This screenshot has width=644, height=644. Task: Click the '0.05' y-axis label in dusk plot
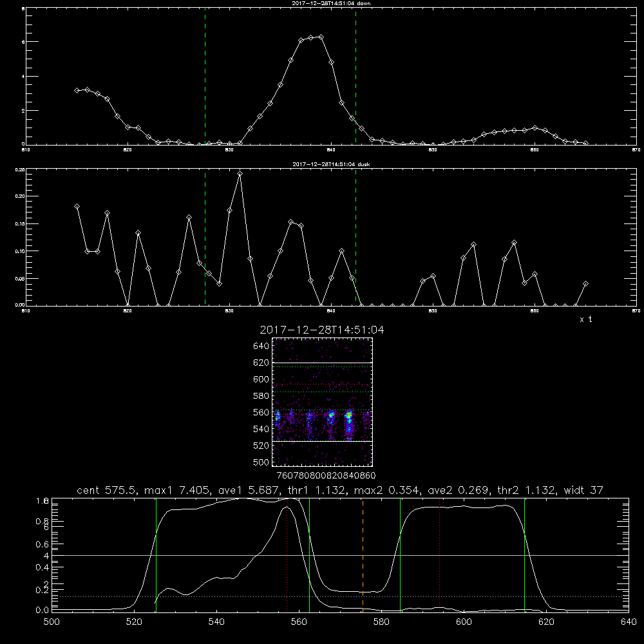20,278
